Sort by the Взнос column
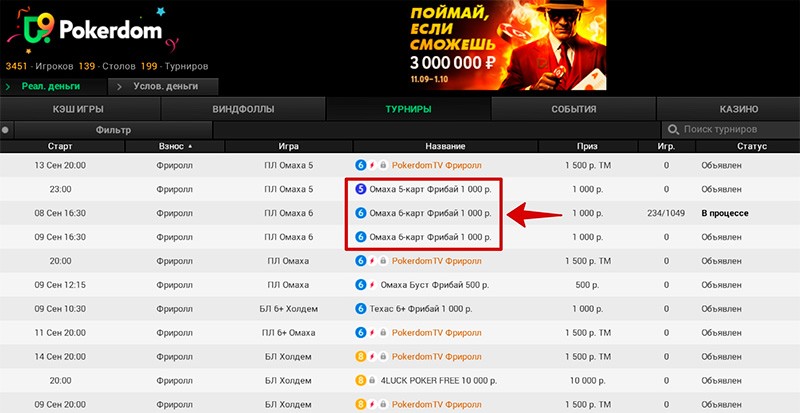The height and width of the screenshot is (413, 800). [172, 146]
